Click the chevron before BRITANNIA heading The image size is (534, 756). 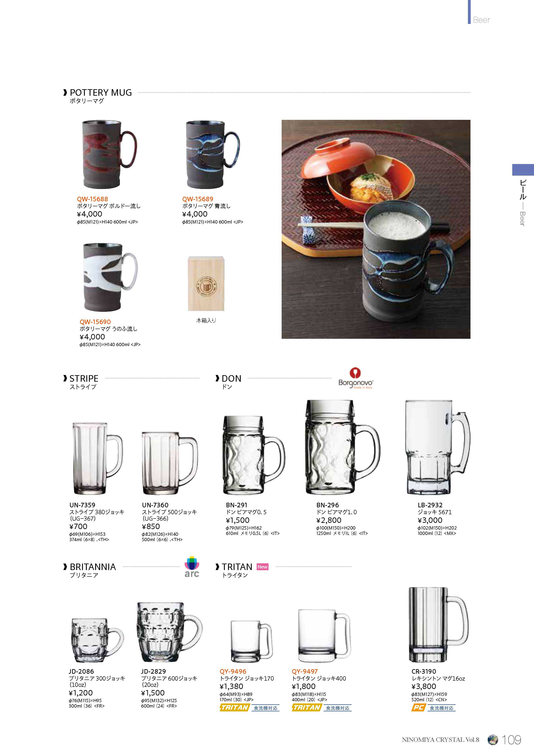(65, 567)
